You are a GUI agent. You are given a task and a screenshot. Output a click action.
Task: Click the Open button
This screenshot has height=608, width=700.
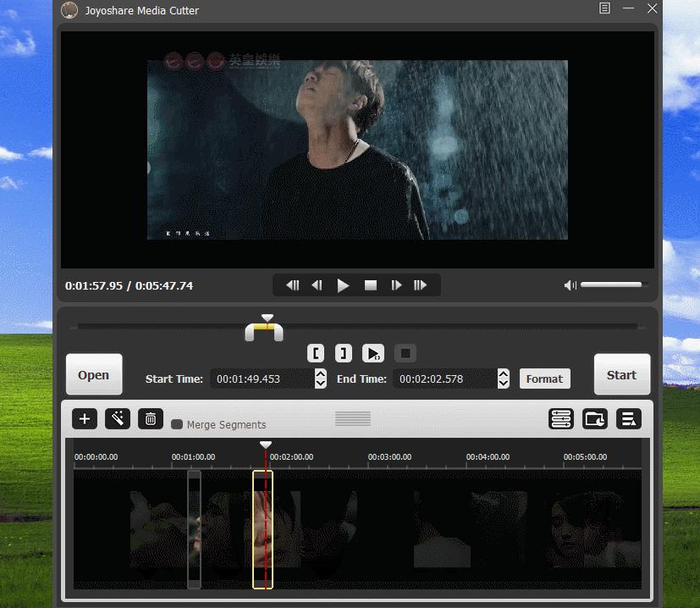point(94,374)
